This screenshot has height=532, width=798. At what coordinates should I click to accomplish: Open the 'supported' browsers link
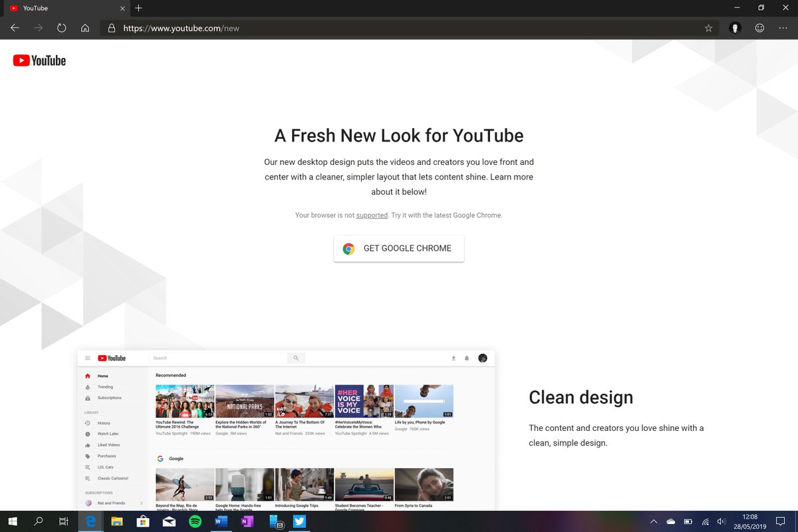(372, 215)
